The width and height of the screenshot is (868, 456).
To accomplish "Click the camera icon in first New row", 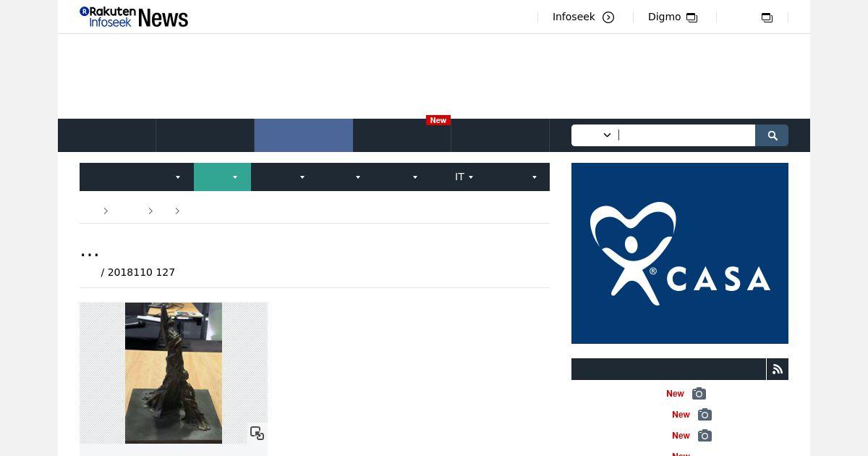I will (699, 394).
